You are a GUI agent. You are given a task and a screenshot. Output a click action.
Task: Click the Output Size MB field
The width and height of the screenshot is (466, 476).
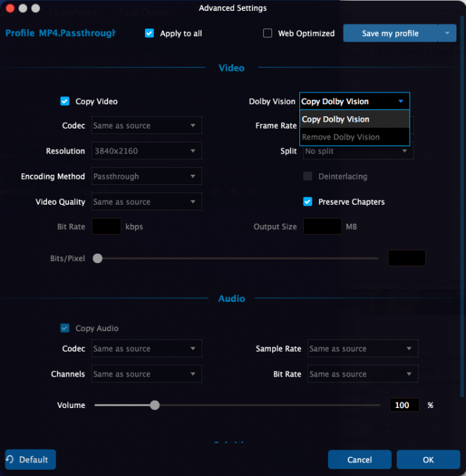point(322,226)
